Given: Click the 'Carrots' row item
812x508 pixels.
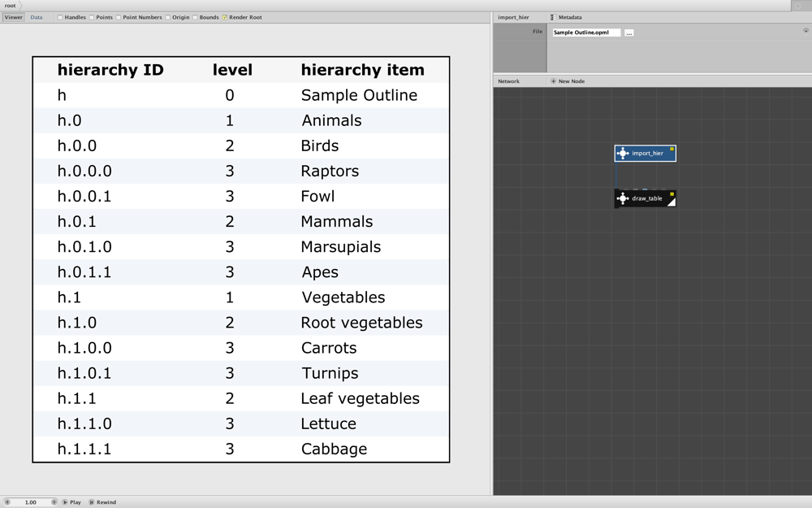Looking at the screenshot, I should coord(329,349).
